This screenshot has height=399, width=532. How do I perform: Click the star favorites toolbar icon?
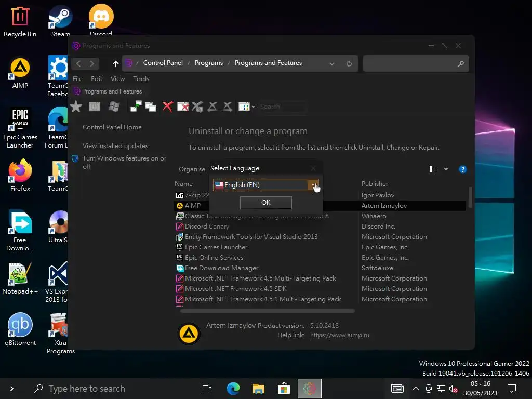click(x=76, y=107)
